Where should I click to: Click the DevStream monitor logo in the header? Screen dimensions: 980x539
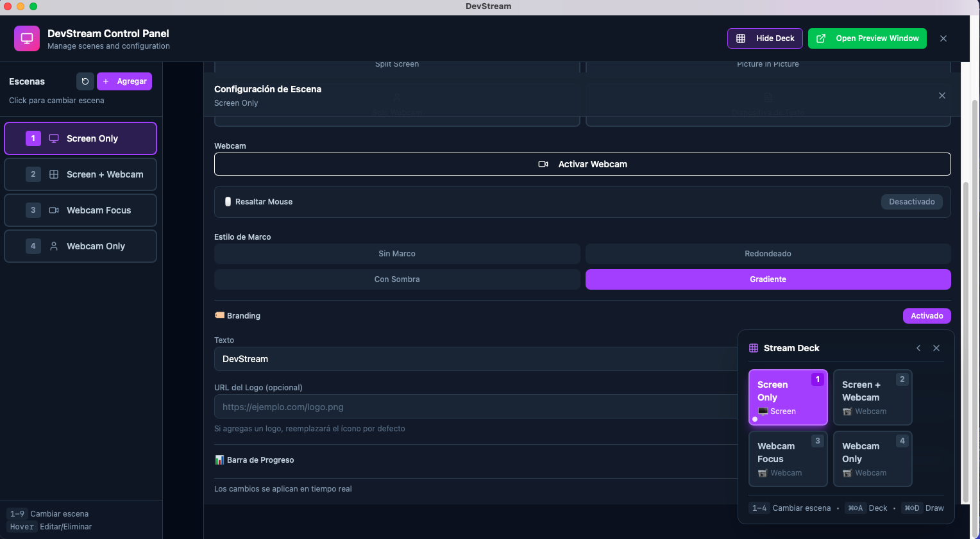pyautogui.click(x=26, y=38)
